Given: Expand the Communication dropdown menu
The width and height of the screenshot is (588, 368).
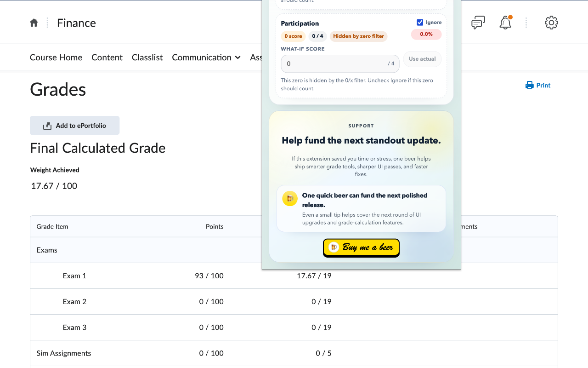Looking at the screenshot, I should (x=206, y=57).
